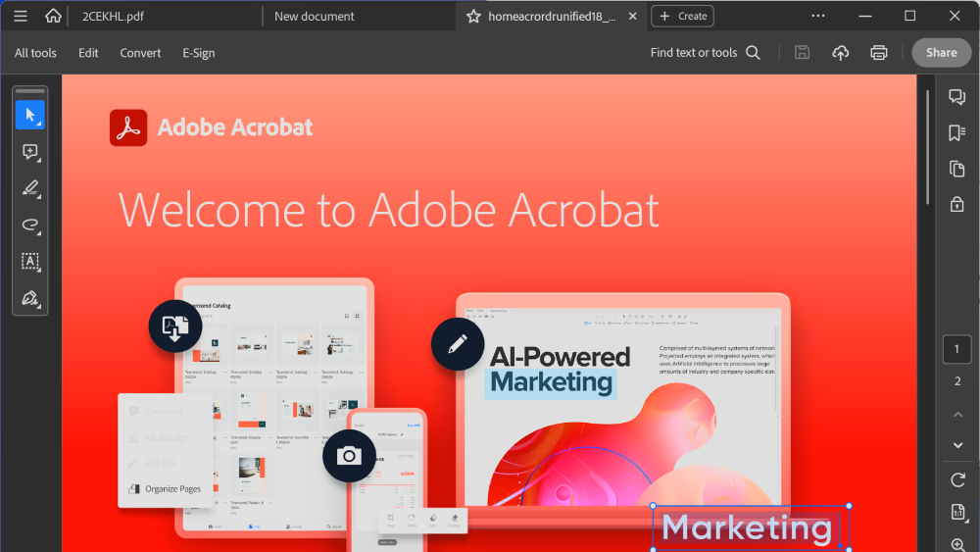This screenshot has width=980, height=552.
Task: Switch to the 2CEKHL.pdf tab
Action: click(113, 17)
